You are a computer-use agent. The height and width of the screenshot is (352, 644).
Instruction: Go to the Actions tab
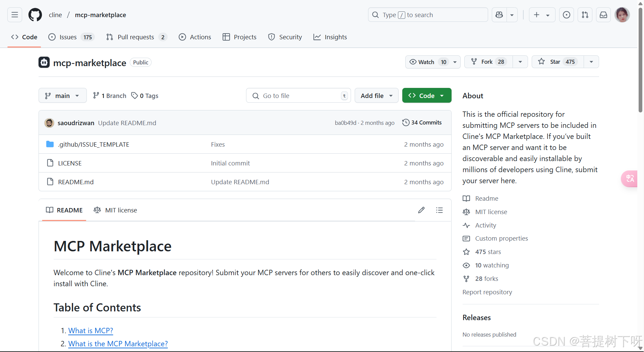coord(195,37)
